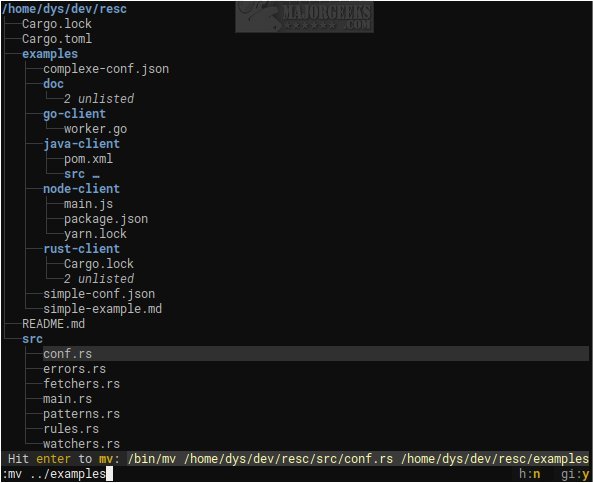Open the rust-client folder
Screen dimensions: 593x483
point(81,249)
